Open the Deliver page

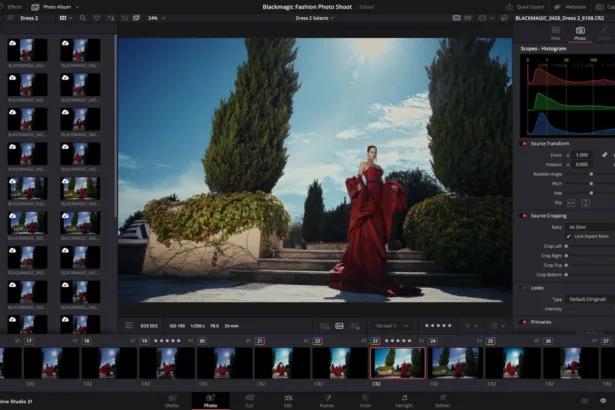pos(443,399)
